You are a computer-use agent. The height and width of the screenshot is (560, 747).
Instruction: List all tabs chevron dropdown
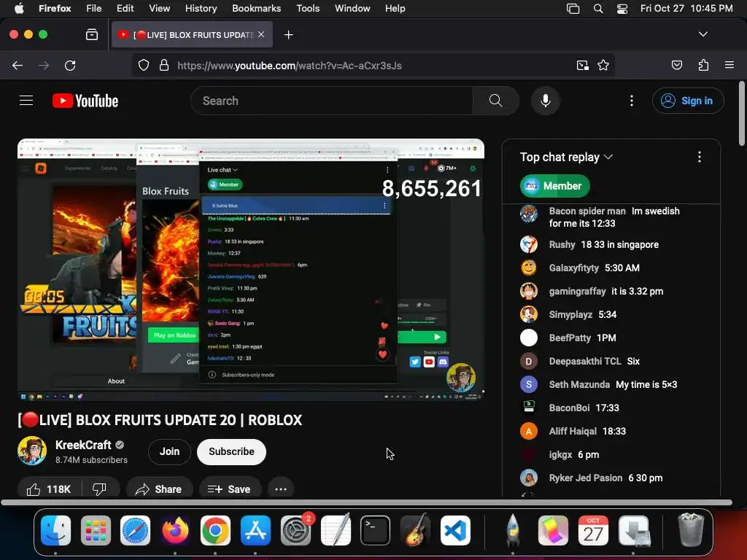(x=703, y=34)
